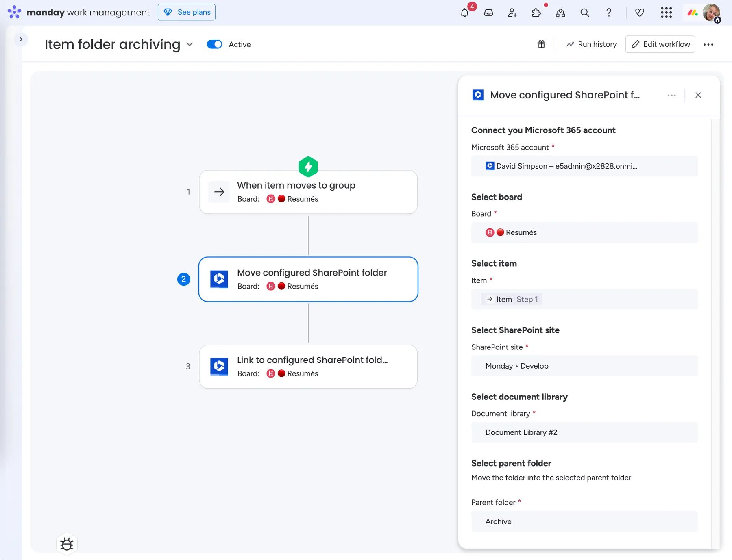This screenshot has width=732, height=560.
Task: Open the Microsoft 365 account dropdown
Action: (584, 166)
